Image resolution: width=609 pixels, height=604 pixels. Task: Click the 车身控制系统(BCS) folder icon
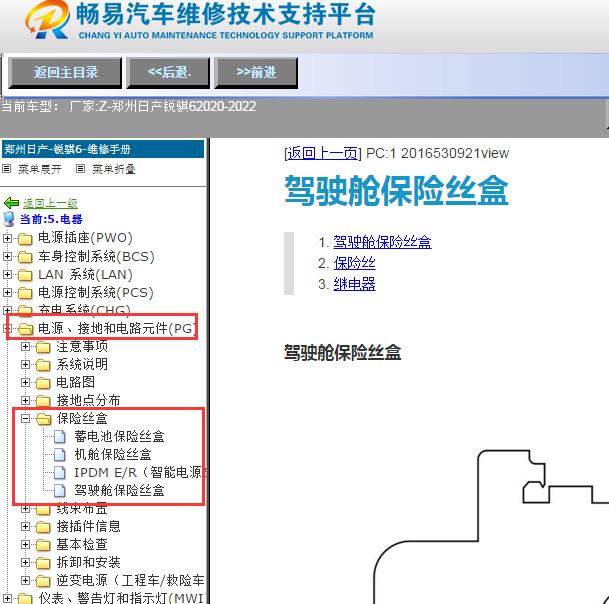click(25, 257)
